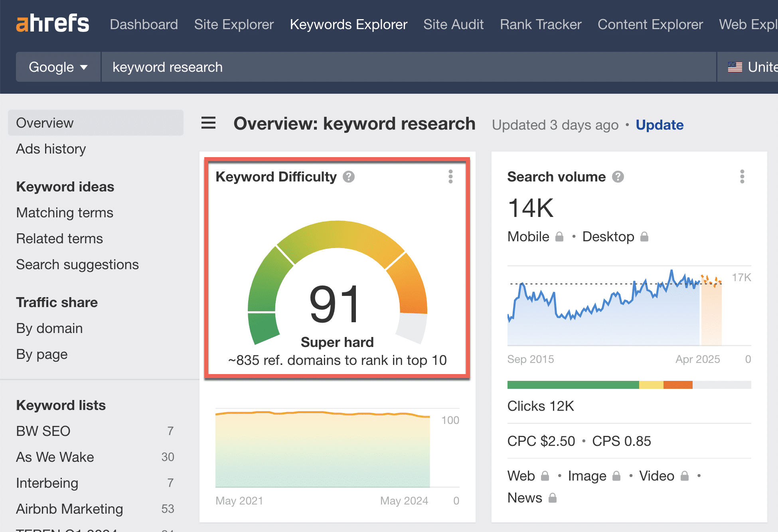
Task: Go to Rank Tracker tab
Action: click(541, 24)
